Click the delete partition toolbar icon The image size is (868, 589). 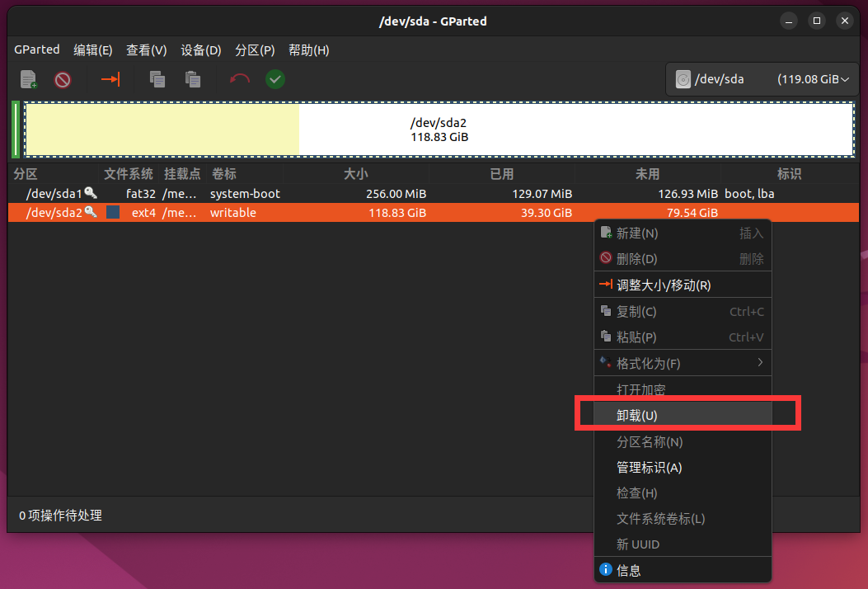(63, 79)
